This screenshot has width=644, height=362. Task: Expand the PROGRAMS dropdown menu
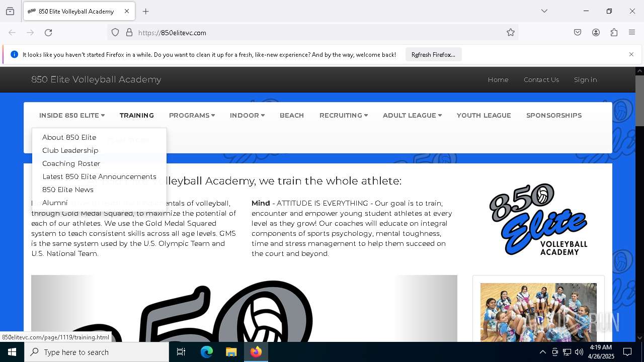(192, 115)
